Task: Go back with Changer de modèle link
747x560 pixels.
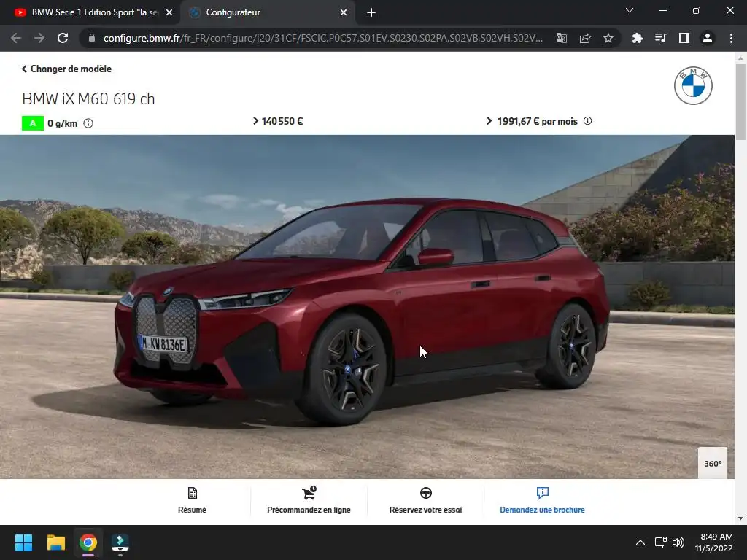Action: (66, 69)
